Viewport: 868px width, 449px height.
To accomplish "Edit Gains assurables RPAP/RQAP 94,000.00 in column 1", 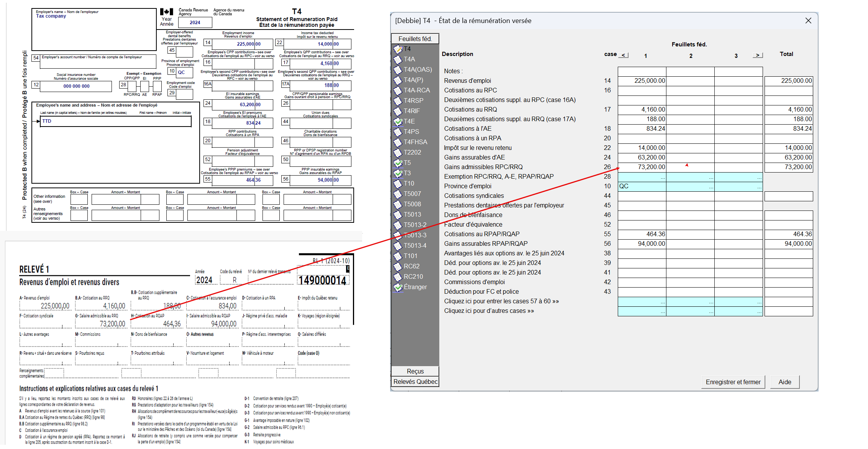I will click(642, 244).
